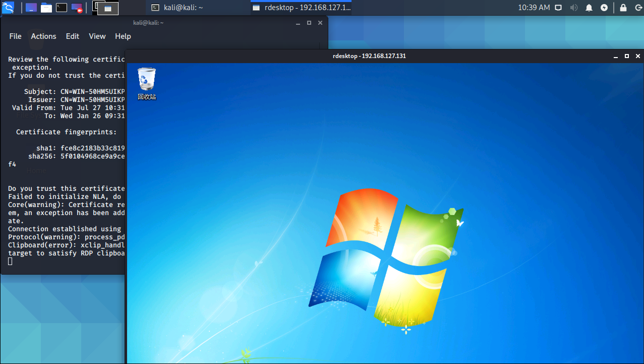
Task: Click the show desktop panel icon
Action: (x=31, y=8)
